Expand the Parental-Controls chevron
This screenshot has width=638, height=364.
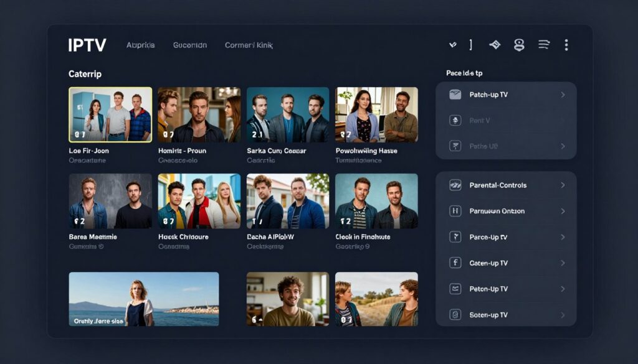[563, 185]
